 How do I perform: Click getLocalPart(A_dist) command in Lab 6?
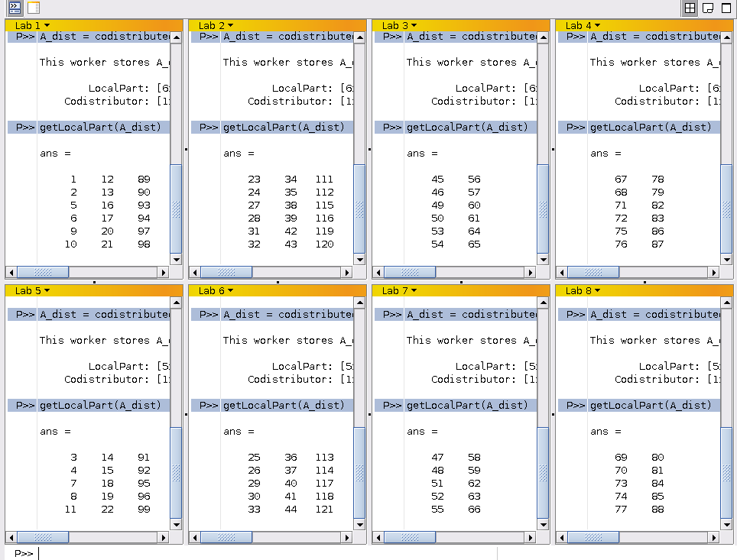point(284,405)
